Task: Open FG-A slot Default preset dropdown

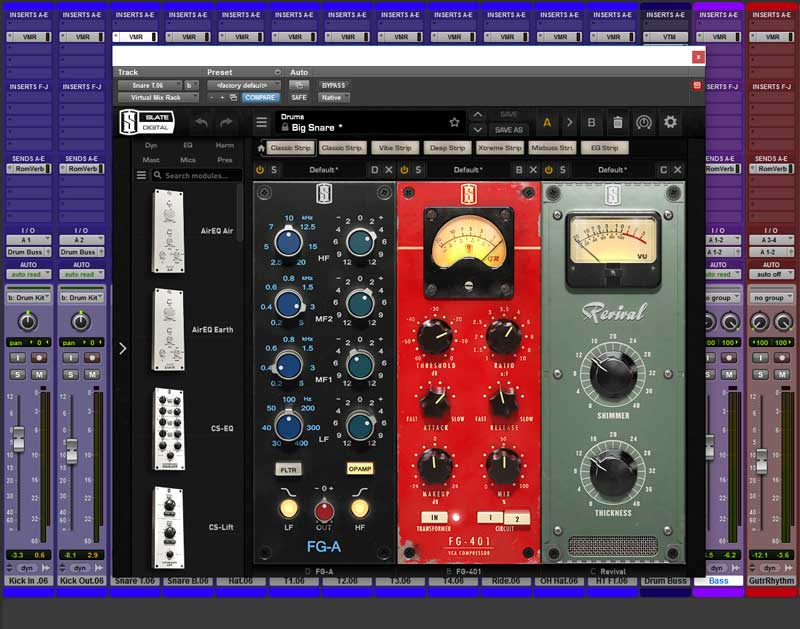Action: 323,170
